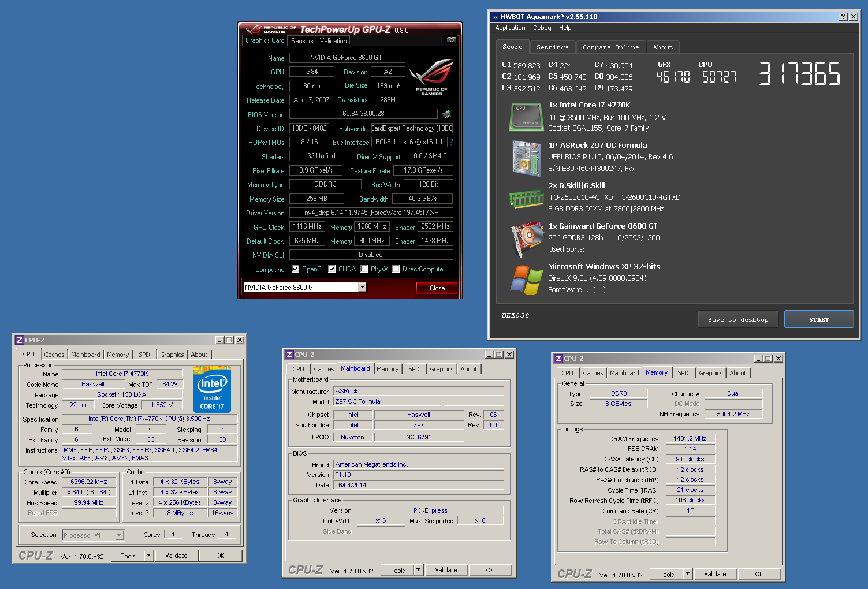Click the CPU chip icon in Aquamark

coord(526,117)
